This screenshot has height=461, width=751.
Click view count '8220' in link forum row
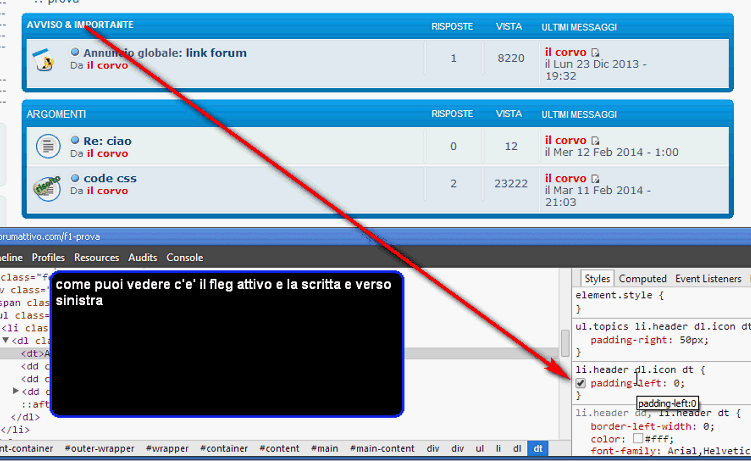511,58
